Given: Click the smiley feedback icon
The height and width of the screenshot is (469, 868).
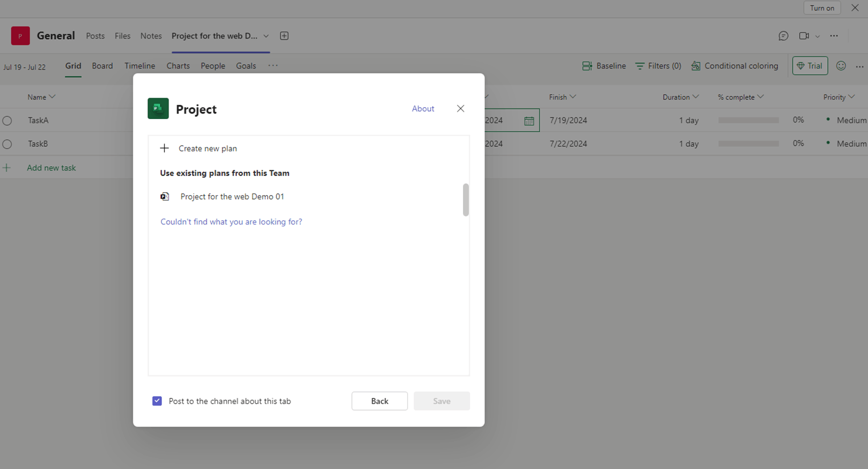Looking at the screenshot, I should point(841,66).
